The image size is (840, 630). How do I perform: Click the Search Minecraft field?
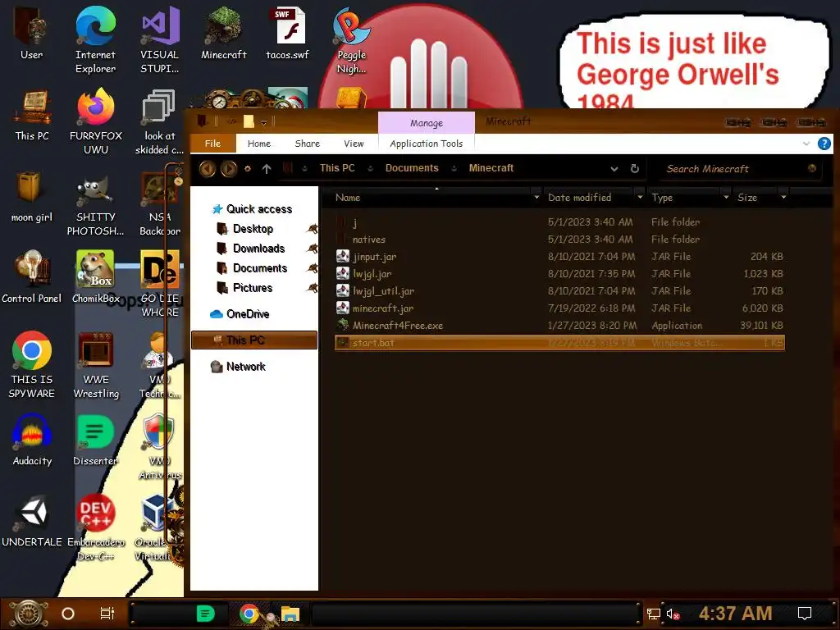point(734,169)
